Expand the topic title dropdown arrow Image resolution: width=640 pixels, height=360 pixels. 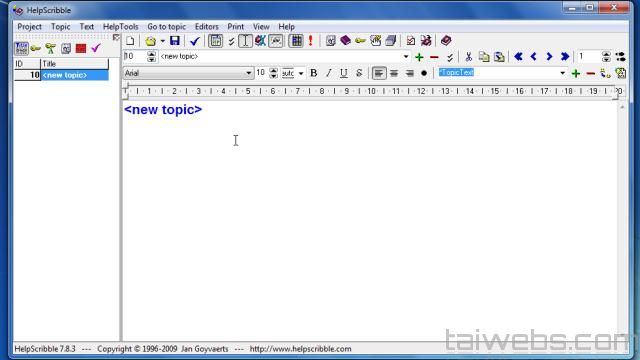click(x=406, y=57)
